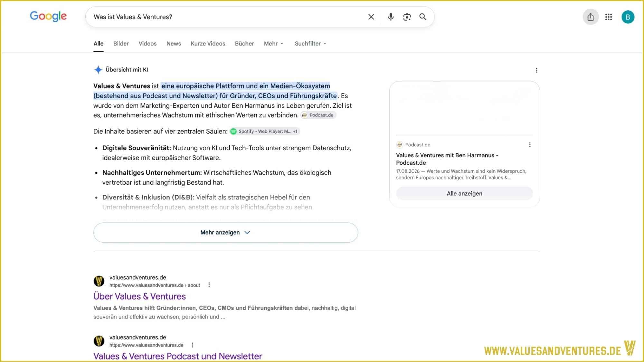
Task: Switch to the Videos tab
Action: [x=147, y=43]
